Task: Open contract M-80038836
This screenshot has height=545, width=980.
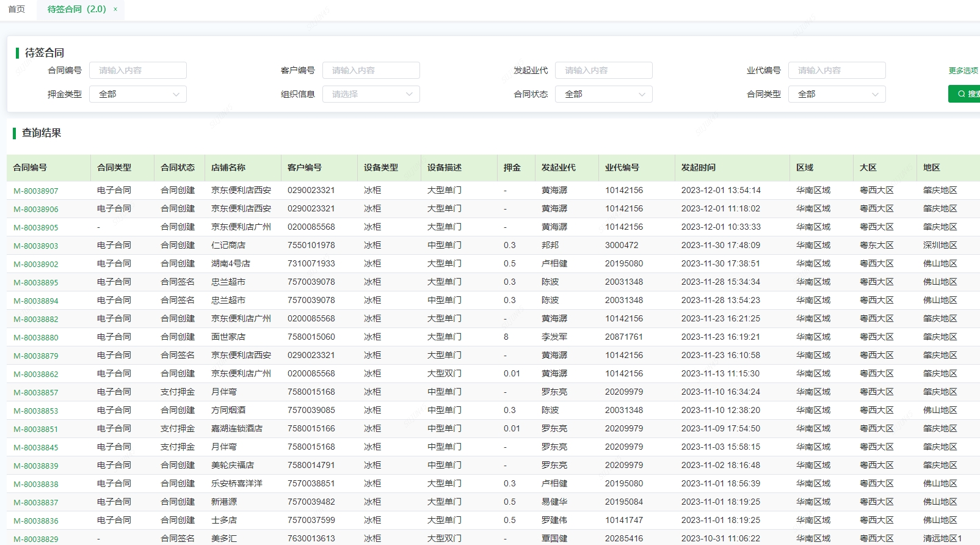Action: point(36,521)
